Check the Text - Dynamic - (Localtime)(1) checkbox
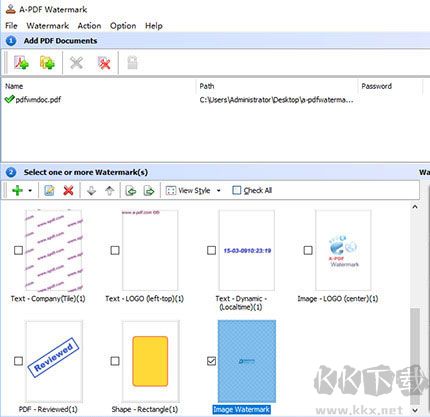Viewport: 430px width, 417px height. 211,250
